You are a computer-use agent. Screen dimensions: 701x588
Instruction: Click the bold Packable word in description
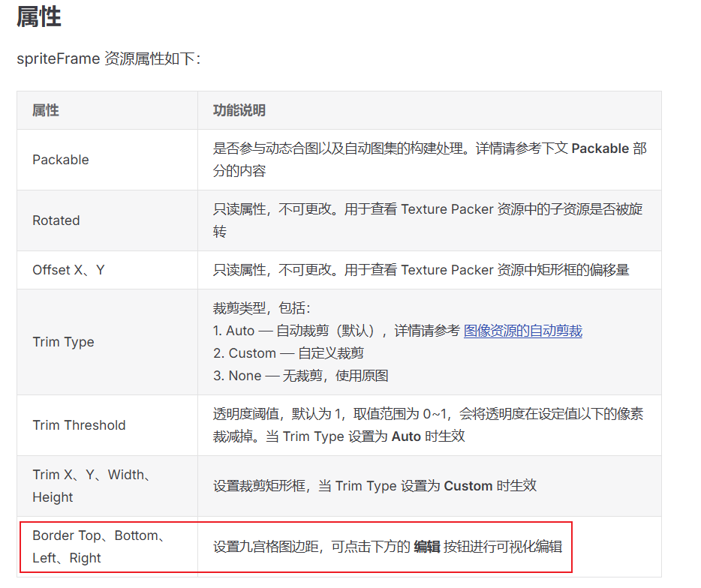[600, 148]
